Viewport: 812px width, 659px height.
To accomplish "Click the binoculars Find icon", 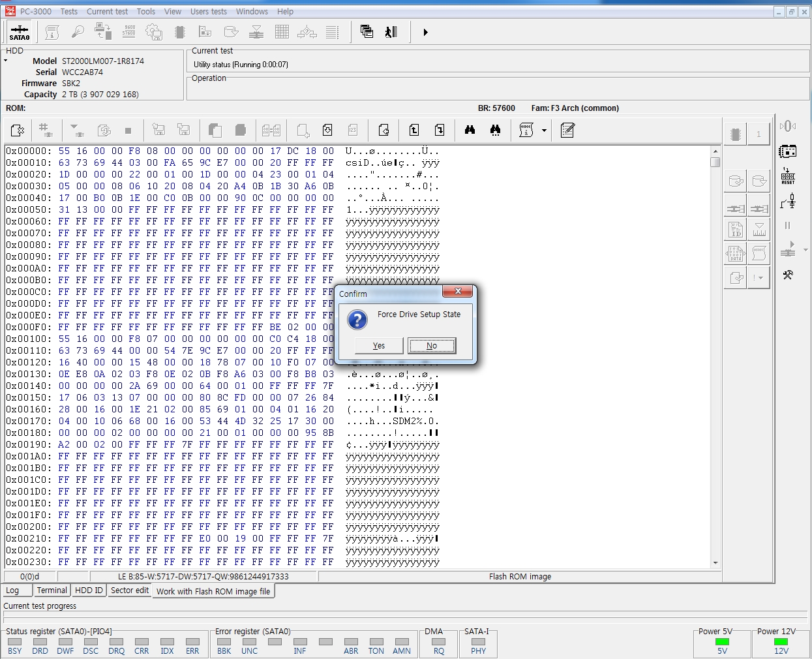I will (470, 130).
